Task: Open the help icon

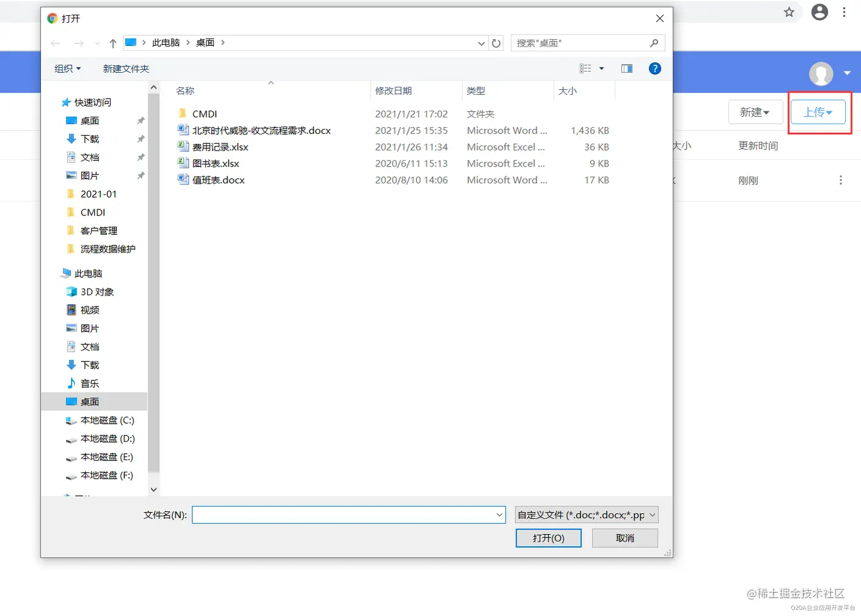Action: pos(655,69)
